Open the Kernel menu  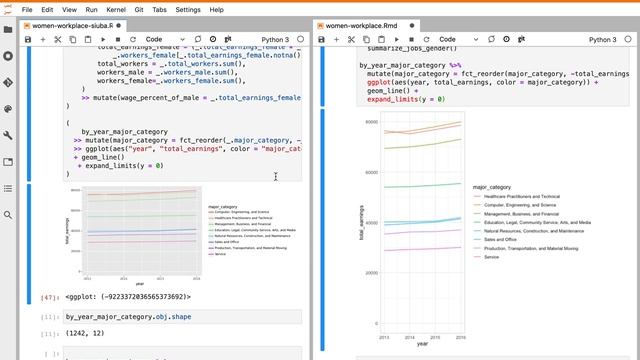click(x=116, y=9)
